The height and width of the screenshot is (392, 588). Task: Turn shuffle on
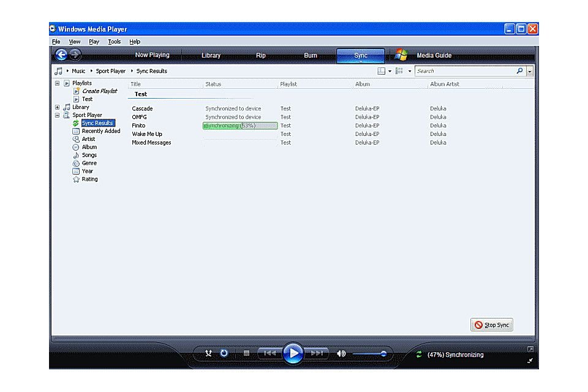tap(208, 353)
